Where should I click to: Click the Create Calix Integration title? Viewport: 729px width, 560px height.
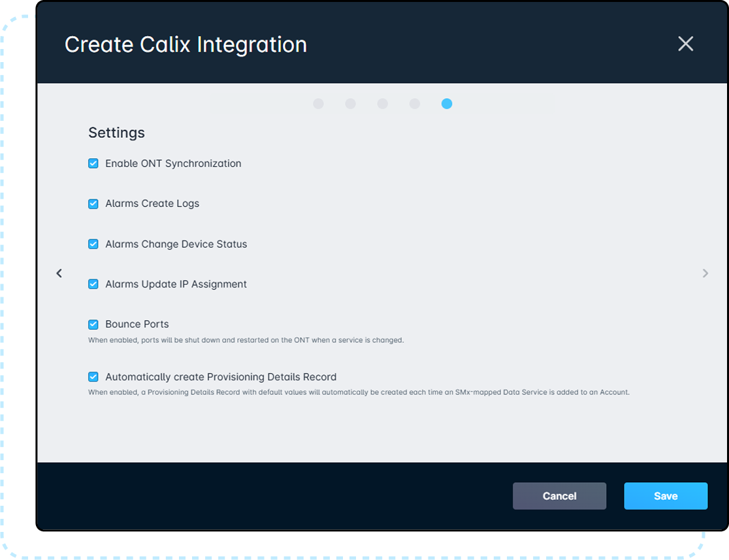click(186, 44)
